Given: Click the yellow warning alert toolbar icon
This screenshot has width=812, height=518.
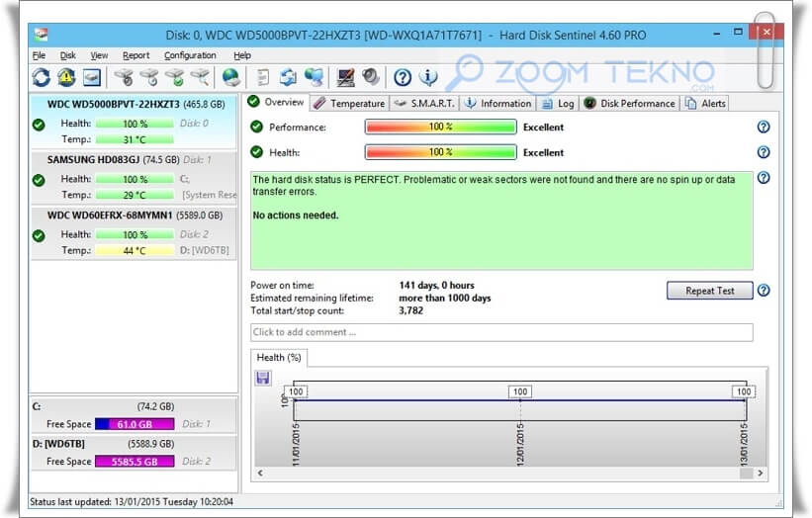Looking at the screenshot, I should pyautogui.click(x=66, y=78).
